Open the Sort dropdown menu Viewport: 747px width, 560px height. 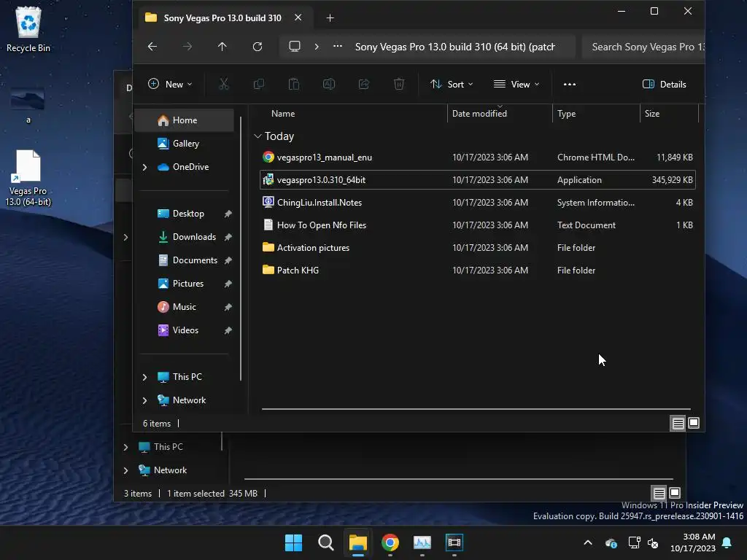click(x=452, y=85)
